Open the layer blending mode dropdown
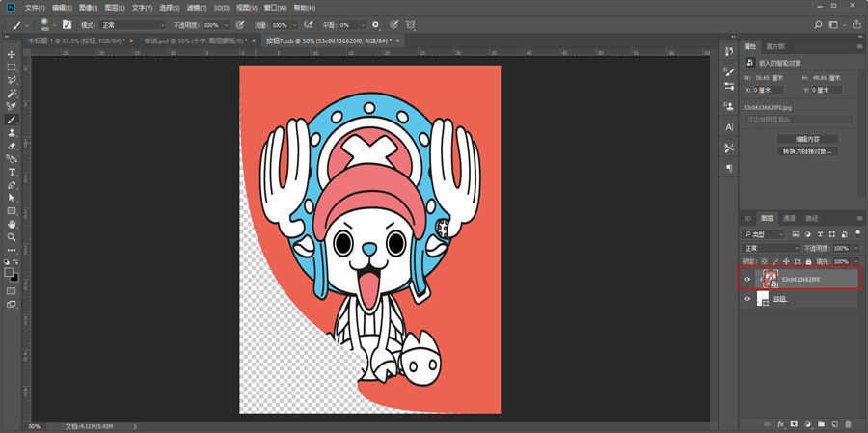The width and height of the screenshot is (868, 433). pos(772,248)
